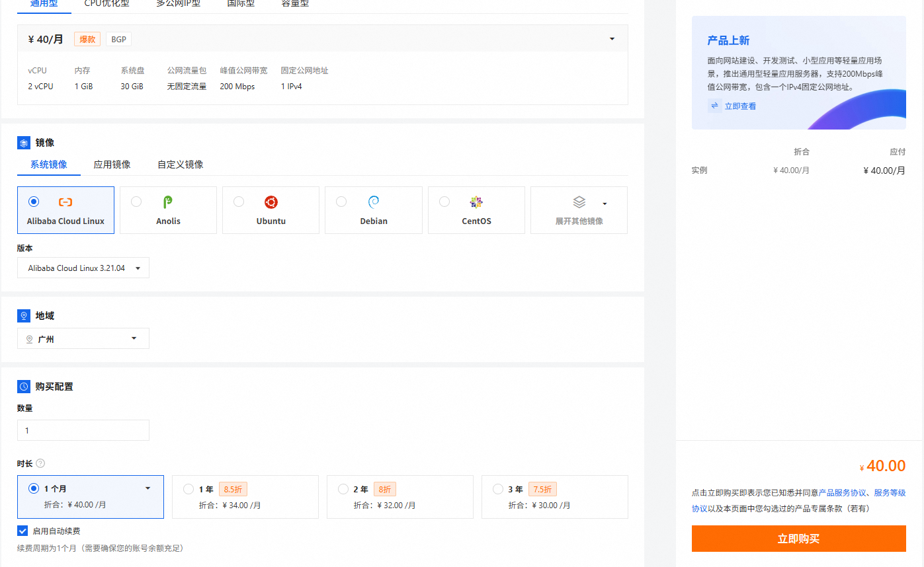Screen dimensions: 924x567
Task: Open the Alibaba Cloud Linux 3.21.04 version dropdown
Action: point(83,268)
